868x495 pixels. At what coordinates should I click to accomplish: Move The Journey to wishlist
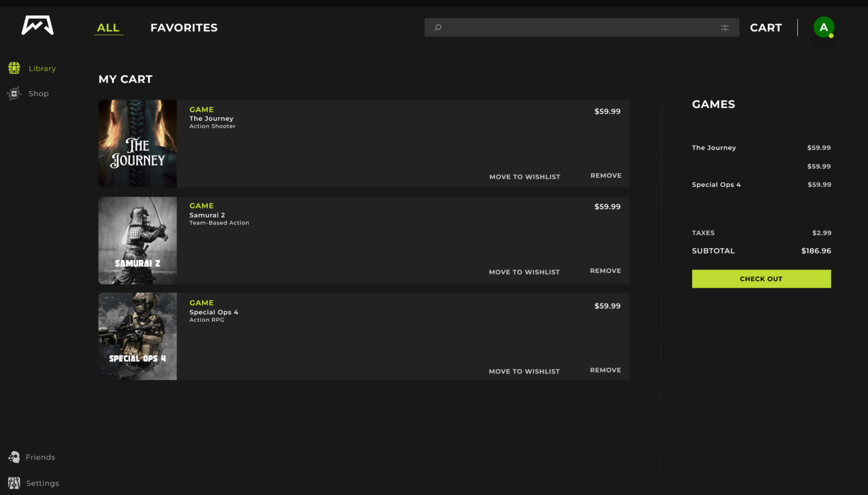525,177
